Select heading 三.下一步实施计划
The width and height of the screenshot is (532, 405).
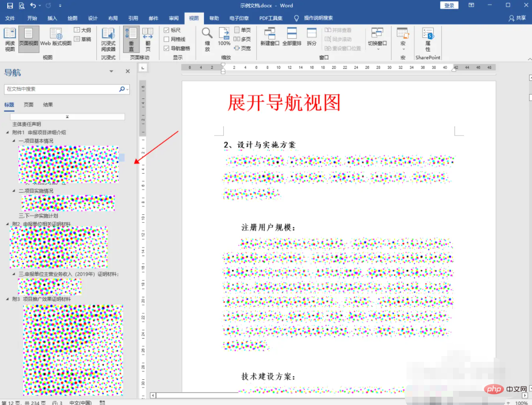click(x=38, y=216)
